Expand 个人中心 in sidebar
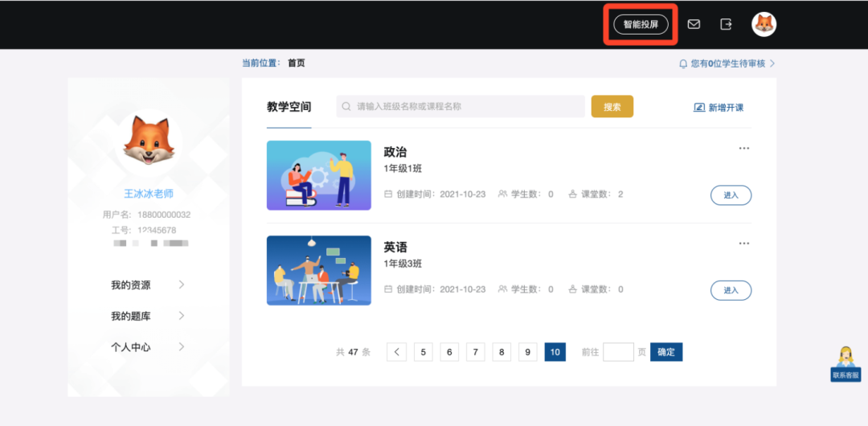The height and width of the screenshot is (426, 868). point(148,347)
